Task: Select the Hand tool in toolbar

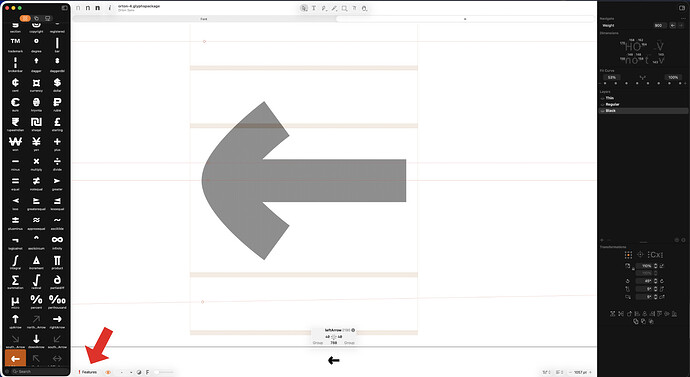Action: [364, 8]
